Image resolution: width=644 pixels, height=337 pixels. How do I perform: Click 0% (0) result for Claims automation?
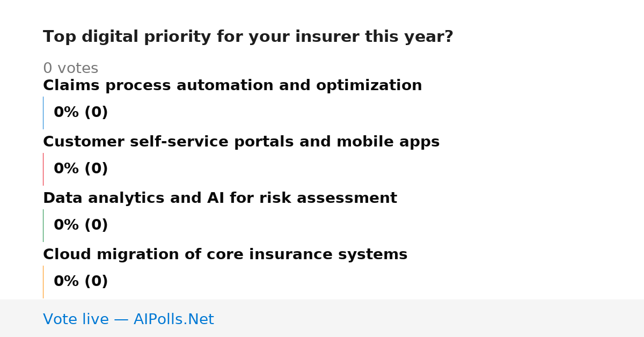coord(80,113)
